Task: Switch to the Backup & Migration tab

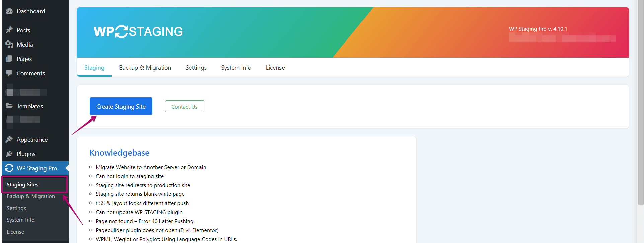Action: (145, 68)
